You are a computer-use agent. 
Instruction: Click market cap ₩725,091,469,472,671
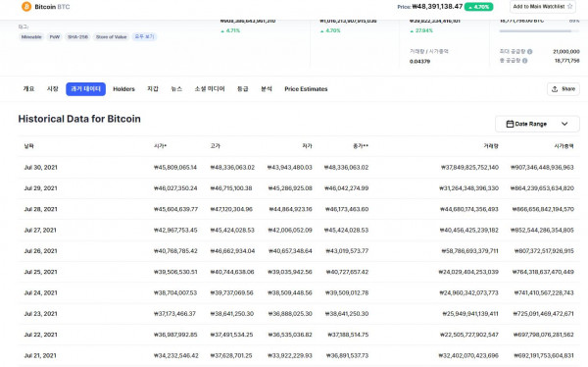tap(543, 314)
